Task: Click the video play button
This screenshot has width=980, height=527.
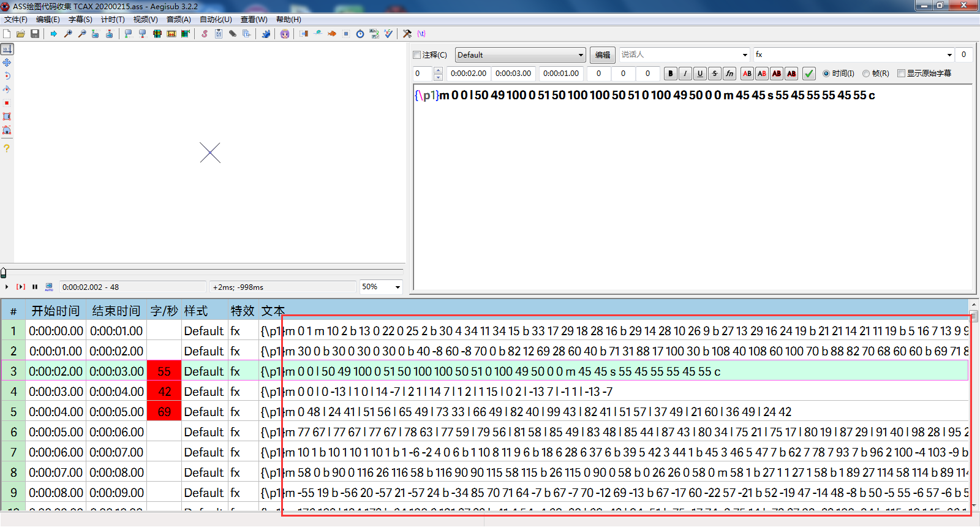Action: click(7, 287)
